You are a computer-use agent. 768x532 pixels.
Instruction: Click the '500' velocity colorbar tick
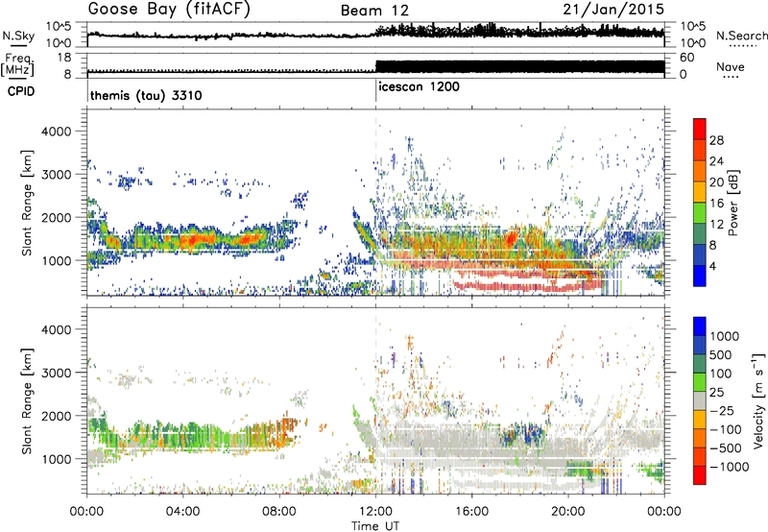[721, 354]
